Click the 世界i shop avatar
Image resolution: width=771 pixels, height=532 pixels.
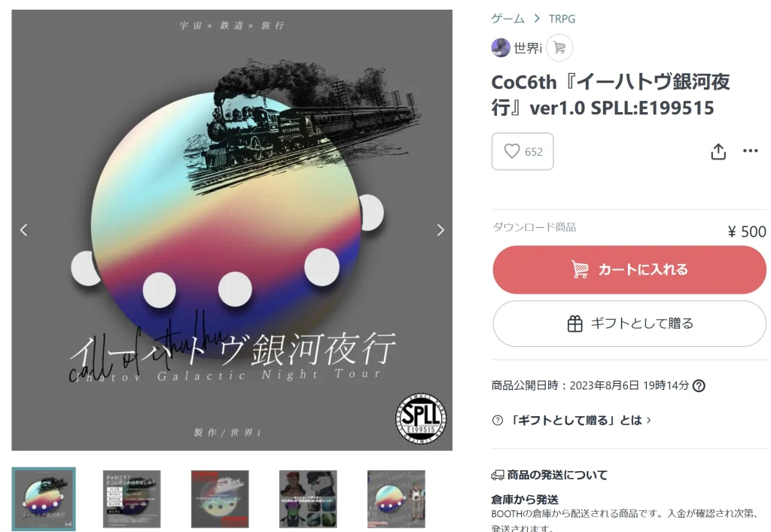point(501,47)
